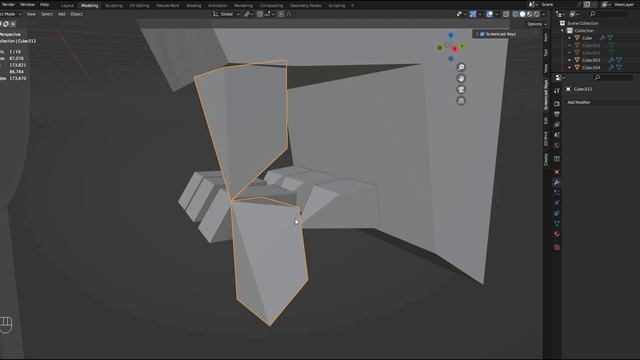Toggle the camera view icon in viewport
Viewport: 640px width, 360px height.
coord(461,89)
